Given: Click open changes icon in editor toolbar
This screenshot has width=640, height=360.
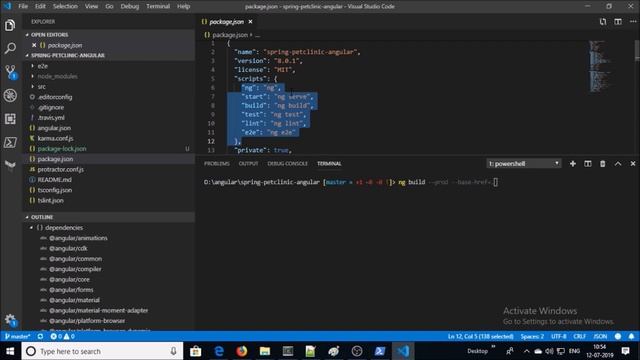Looking at the screenshot, I should [603, 22].
